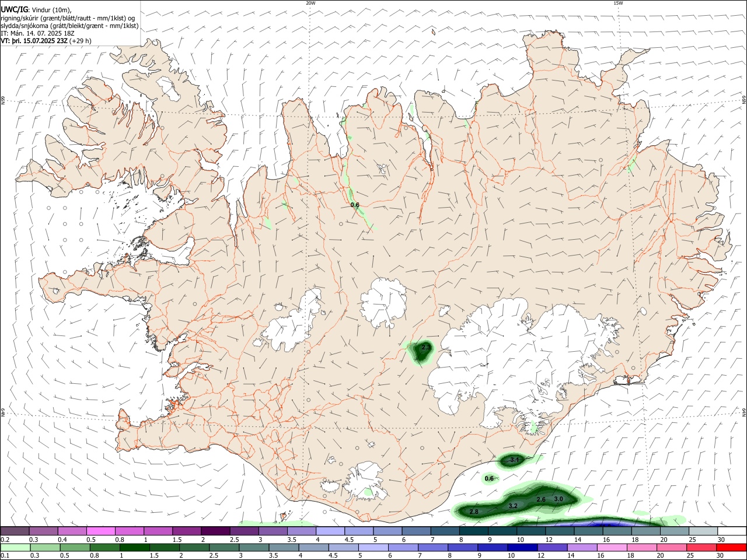Click the 'slydda/snjókoma' legend description line
Screen dimensions: 747x560
tap(69, 26)
